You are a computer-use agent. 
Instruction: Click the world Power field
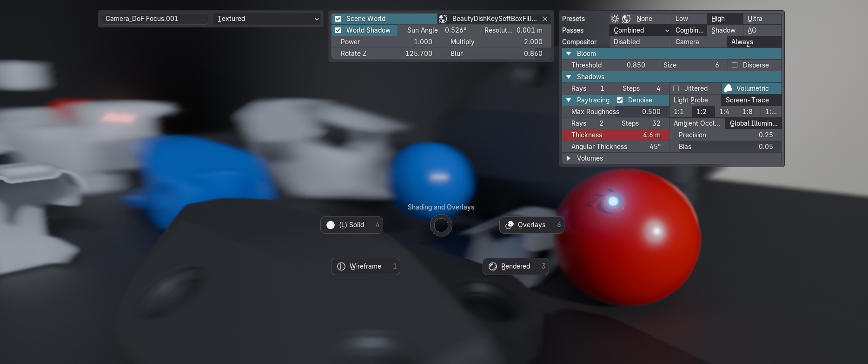tap(386, 42)
